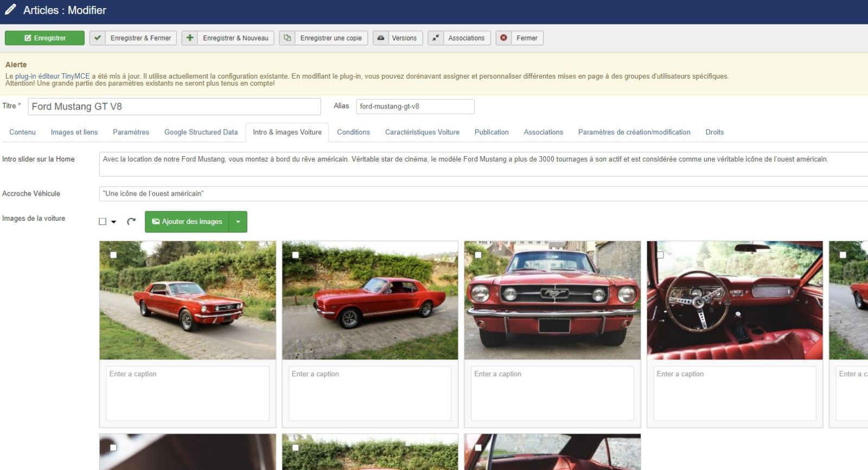The image size is (868, 470).
Task: Click the pencil icon beside Articles : Modifier
Action: coord(10,9)
